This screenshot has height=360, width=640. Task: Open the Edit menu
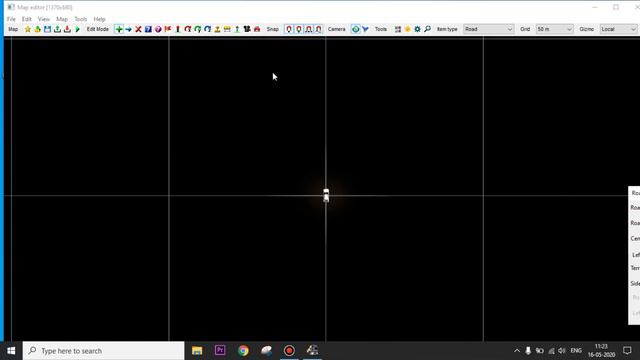click(27, 19)
